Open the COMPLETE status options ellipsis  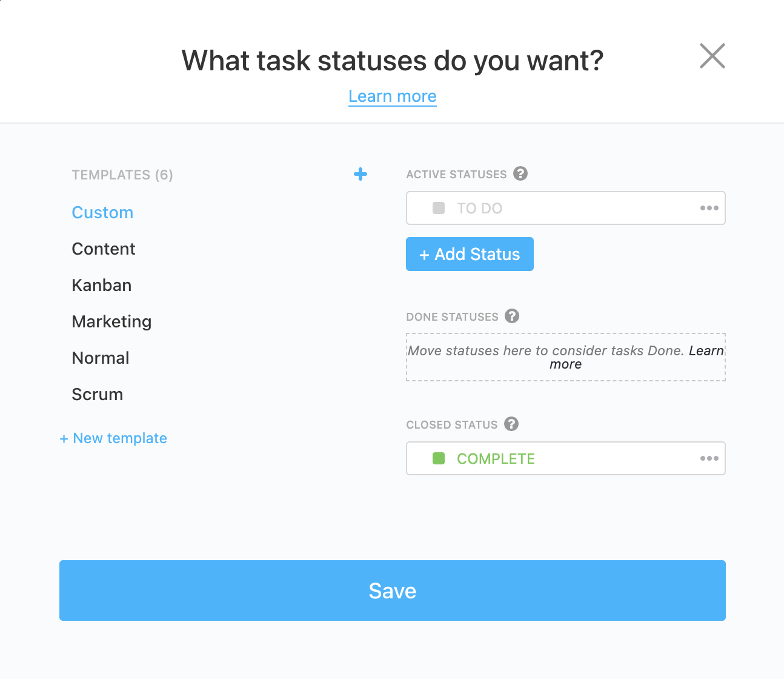click(x=709, y=458)
